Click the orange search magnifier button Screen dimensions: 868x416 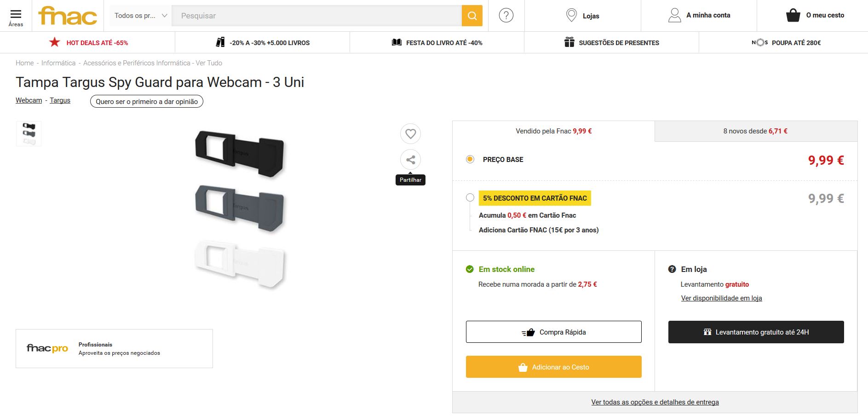(x=472, y=16)
